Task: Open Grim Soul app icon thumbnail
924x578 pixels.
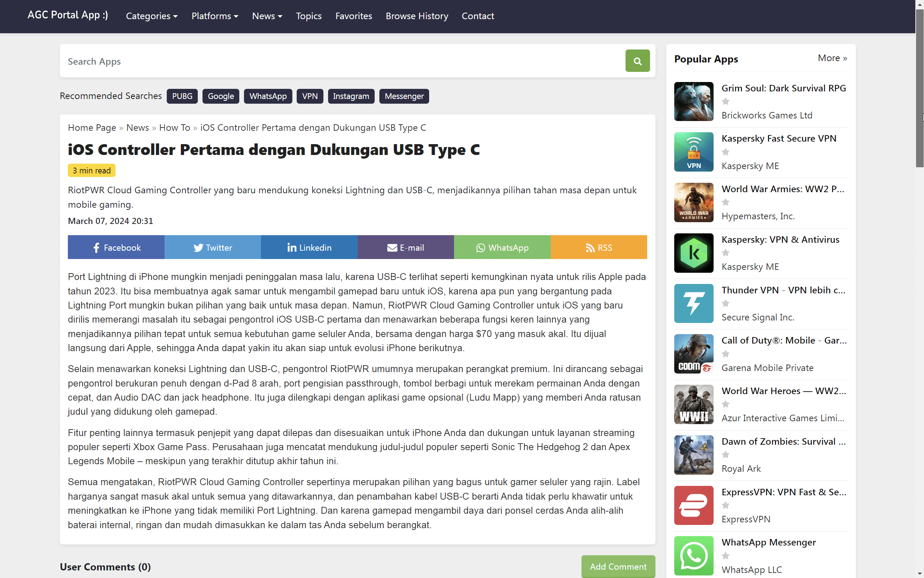Action: coord(694,101)
